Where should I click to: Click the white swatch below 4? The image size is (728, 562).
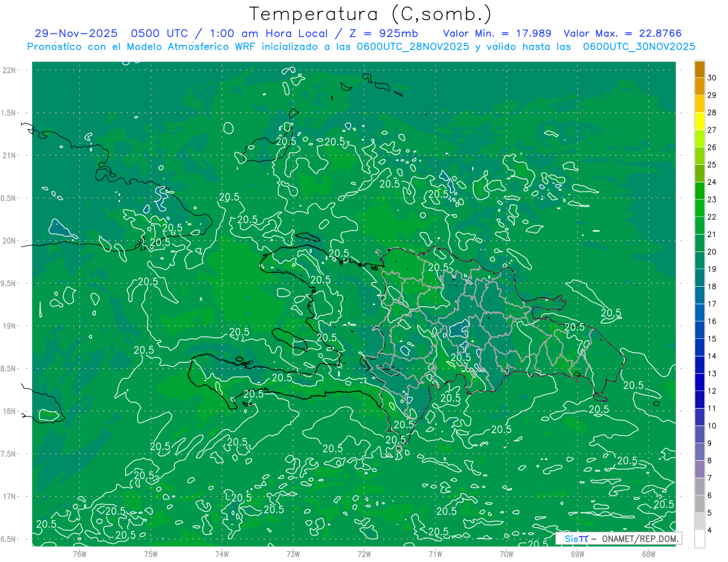click(699, 539)
